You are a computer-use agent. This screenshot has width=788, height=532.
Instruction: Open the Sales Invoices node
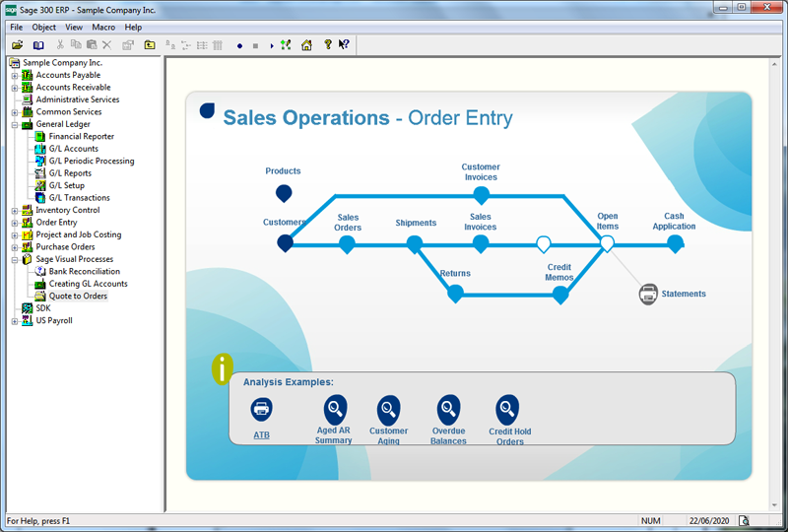(x=481, y=244)
